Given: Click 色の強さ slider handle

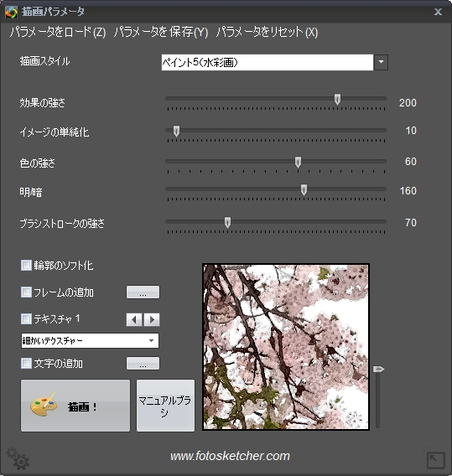Looking at the screenshot, I should pyautogui.click(x=298, y=162).
